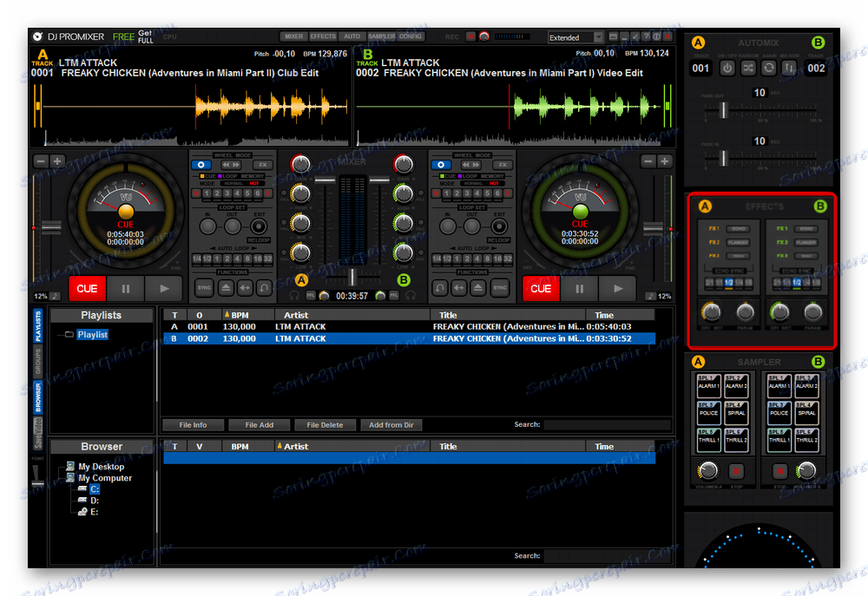Screen dimensions: 868x596
Task: Toggle Automix random shuffle icon
Action: click(748, 68)
